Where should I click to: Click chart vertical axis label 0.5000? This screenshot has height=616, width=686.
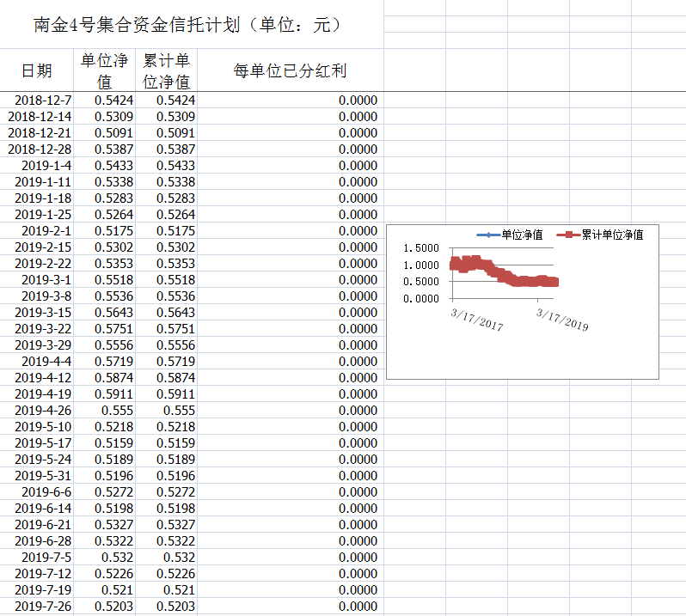(421, 282)
